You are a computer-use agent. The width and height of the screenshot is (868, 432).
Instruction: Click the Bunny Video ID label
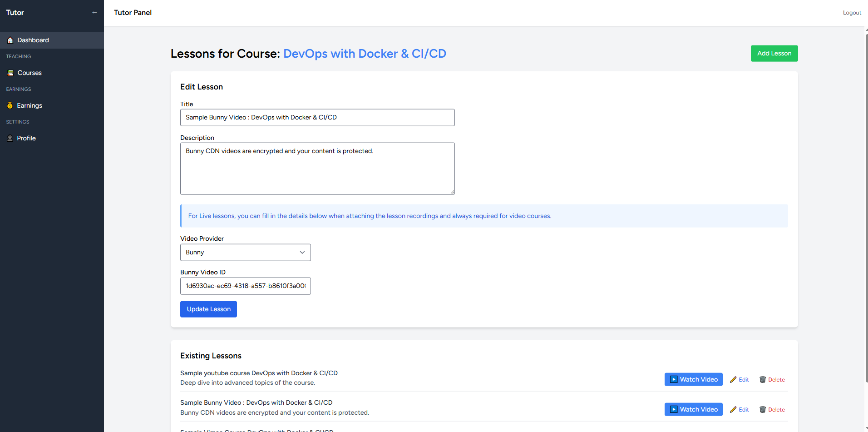click(x=203, y=273)
